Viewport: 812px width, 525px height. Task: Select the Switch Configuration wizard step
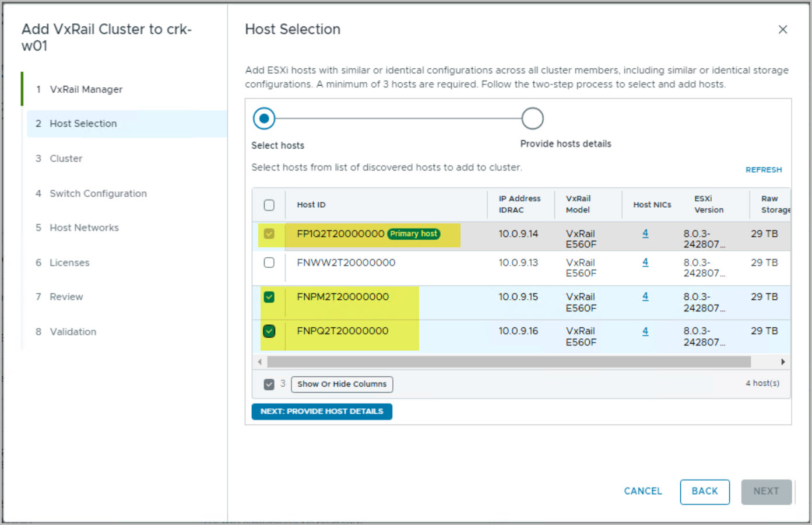pos(98,194)
